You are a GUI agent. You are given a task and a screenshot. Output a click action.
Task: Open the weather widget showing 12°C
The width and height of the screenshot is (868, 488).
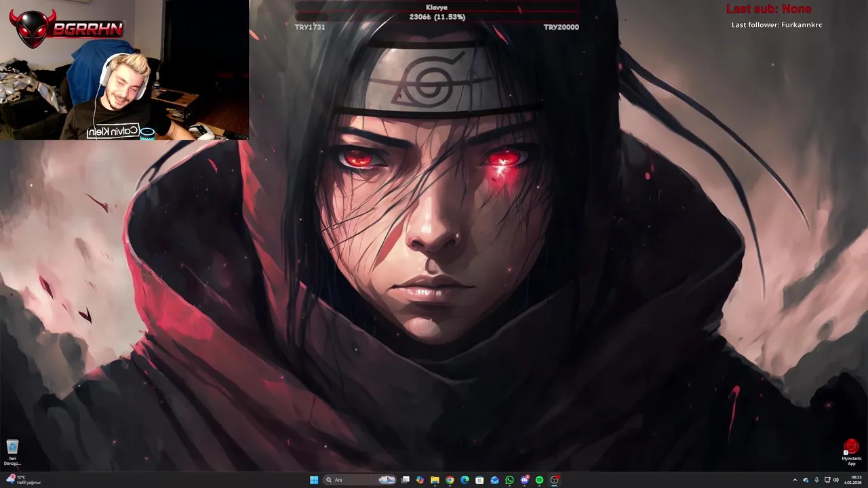click(x=24, y=480)
